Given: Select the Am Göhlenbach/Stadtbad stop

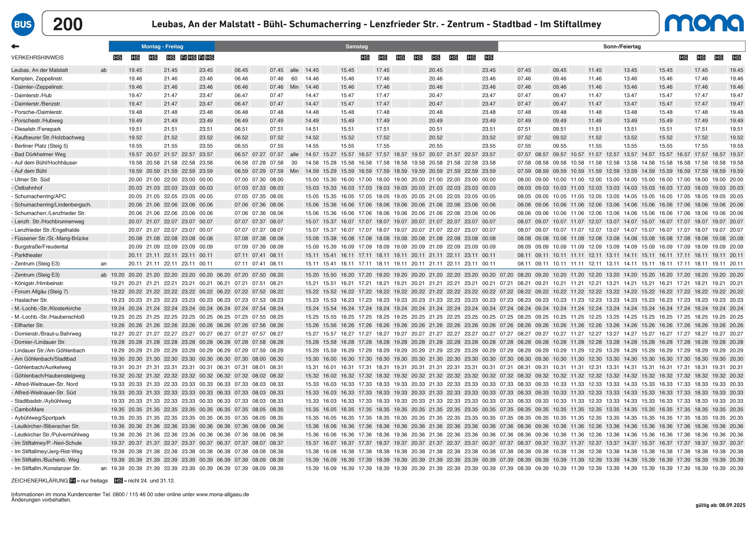Looking at the screenshot, I should pos(43,359).
